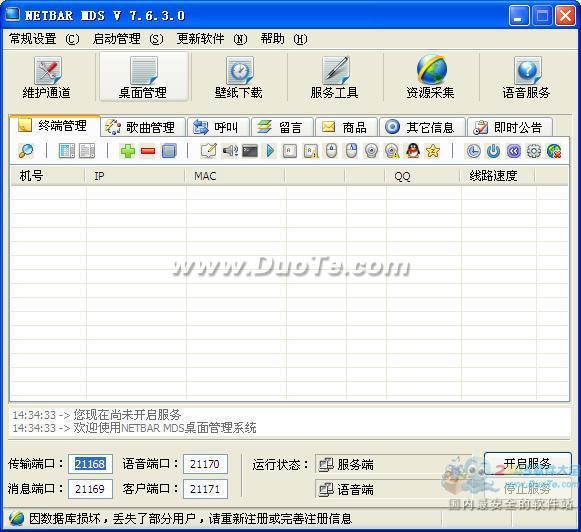Click the 传输端口 input field
The height and width of the screenshot is (532, 581).
click(x=90, y=464)
